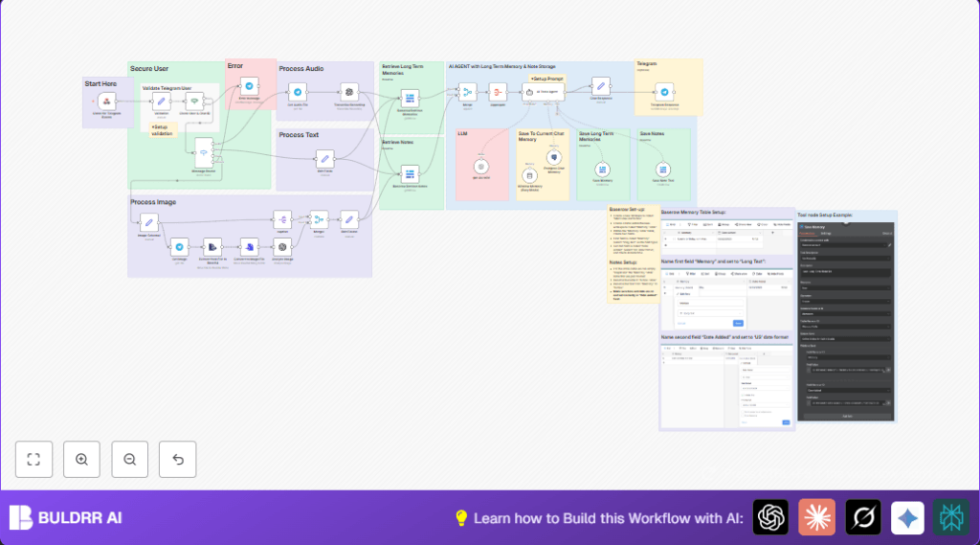Open the Validation edit node
This screenshot has width=980, height=545.
[161, 102]
